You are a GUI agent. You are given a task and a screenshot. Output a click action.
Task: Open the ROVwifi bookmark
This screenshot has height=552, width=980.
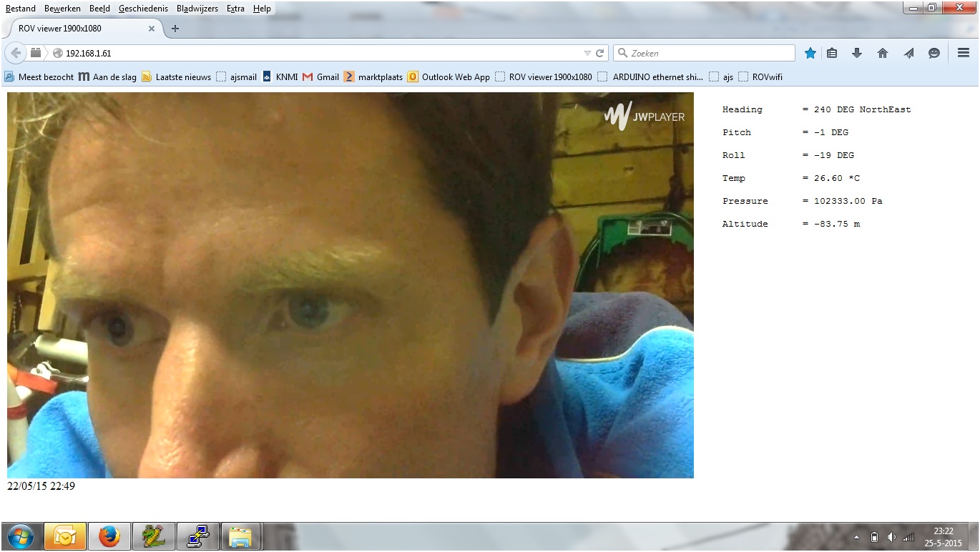tap(760, 77)
